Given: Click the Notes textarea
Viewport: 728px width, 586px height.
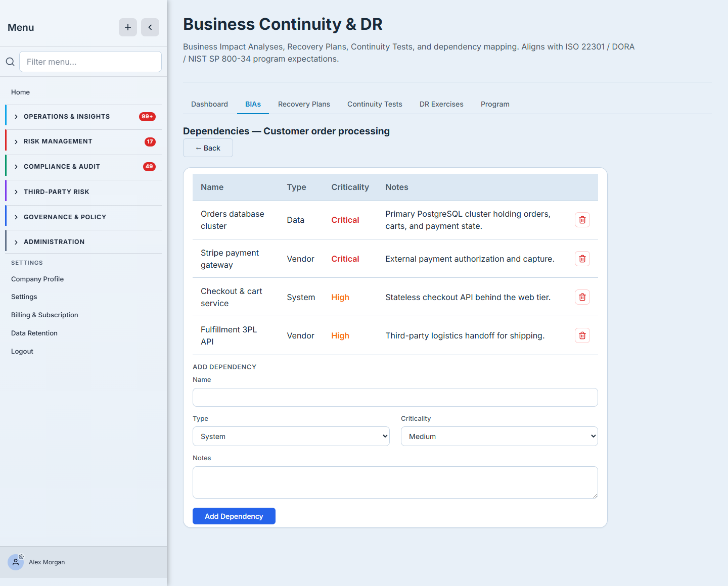Looking at the screenshot, I should [395, 482].
